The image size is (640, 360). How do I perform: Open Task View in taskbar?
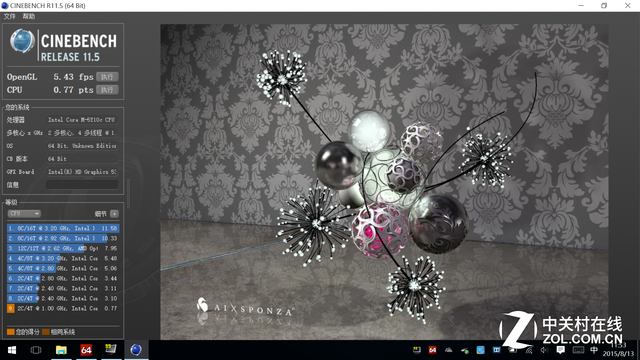click(36, 350)
